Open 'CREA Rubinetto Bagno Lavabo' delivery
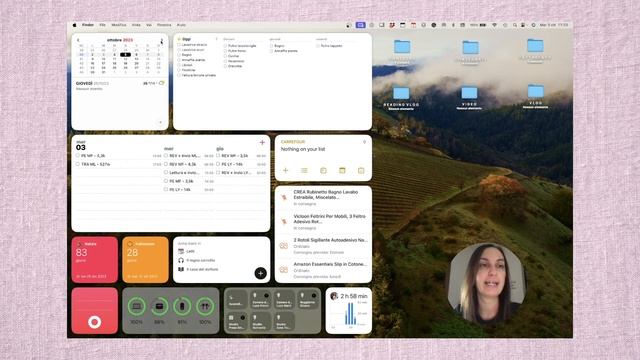Screen dimensions: 640x360 click(x=323, y=198)
